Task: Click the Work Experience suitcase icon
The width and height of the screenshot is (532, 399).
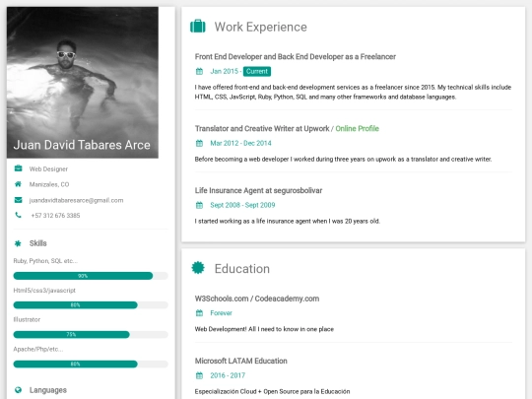Action: (198, 27)
